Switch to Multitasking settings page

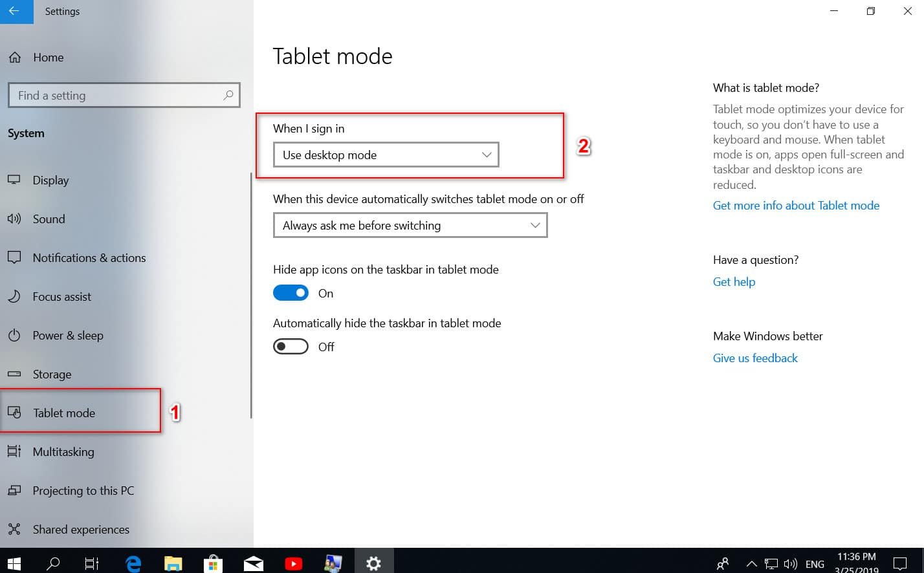(63, 452)
